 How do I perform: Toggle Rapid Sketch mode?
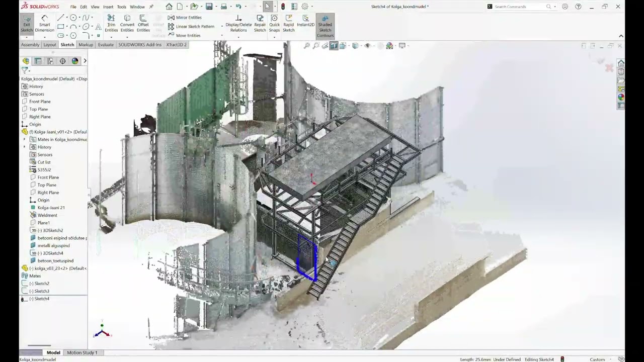tap(289, 24)
